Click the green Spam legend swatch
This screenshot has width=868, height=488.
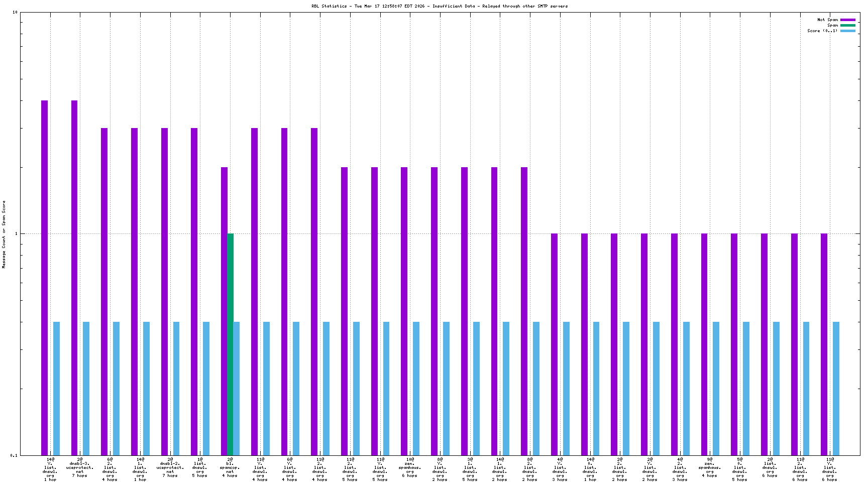tap(847, 25)
